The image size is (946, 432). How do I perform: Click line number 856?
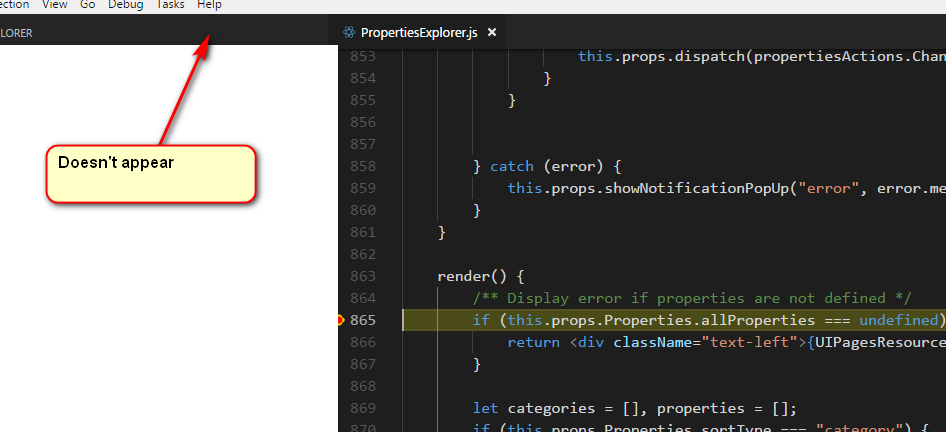363,122
